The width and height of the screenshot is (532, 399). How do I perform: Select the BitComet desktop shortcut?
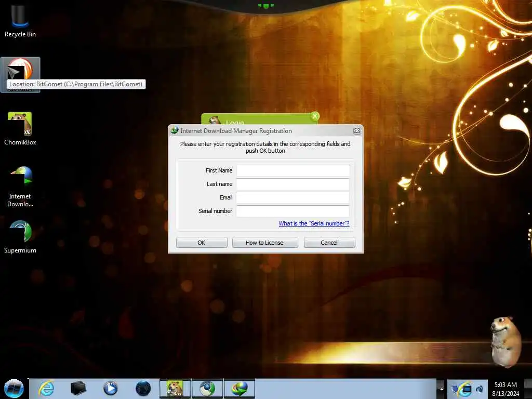tap(20, 75)
